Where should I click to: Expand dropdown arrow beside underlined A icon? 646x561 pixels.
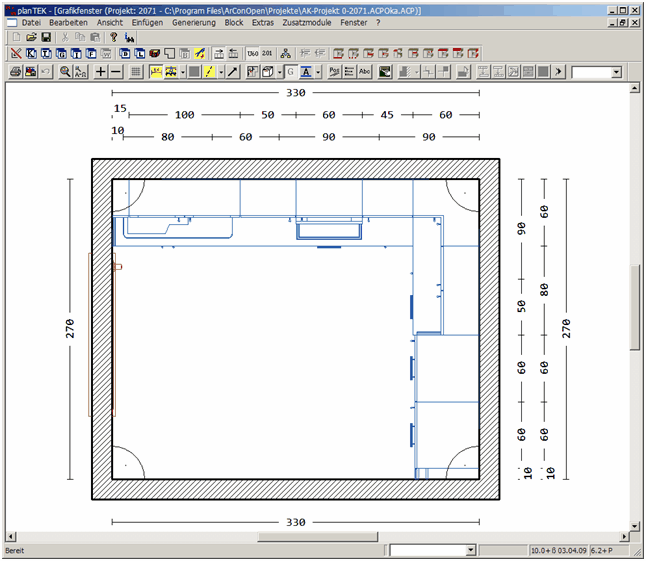tap(317, 72)
